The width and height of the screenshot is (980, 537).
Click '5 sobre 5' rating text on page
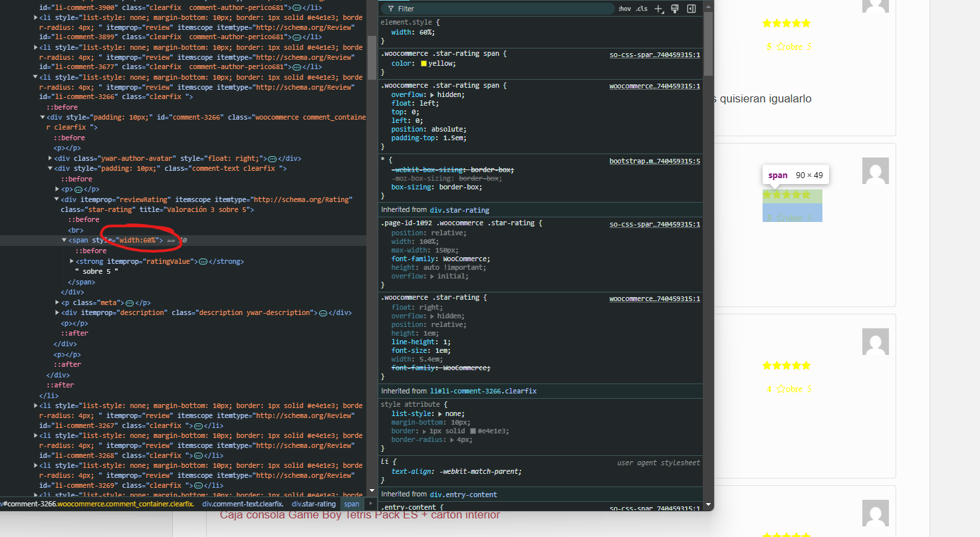point(789,47)
